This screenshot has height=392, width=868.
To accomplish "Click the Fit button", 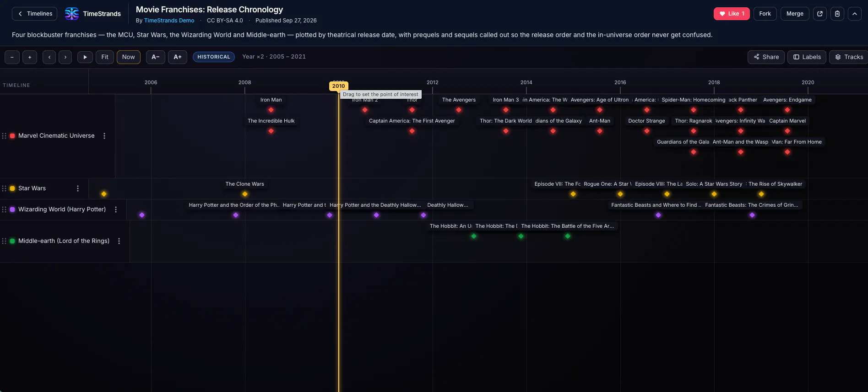I will [105, 57].
